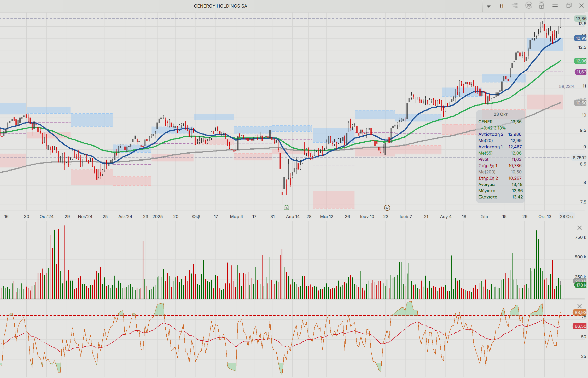
Task: Close the stochastic oscillator panel
Action: tap(579, 306)
